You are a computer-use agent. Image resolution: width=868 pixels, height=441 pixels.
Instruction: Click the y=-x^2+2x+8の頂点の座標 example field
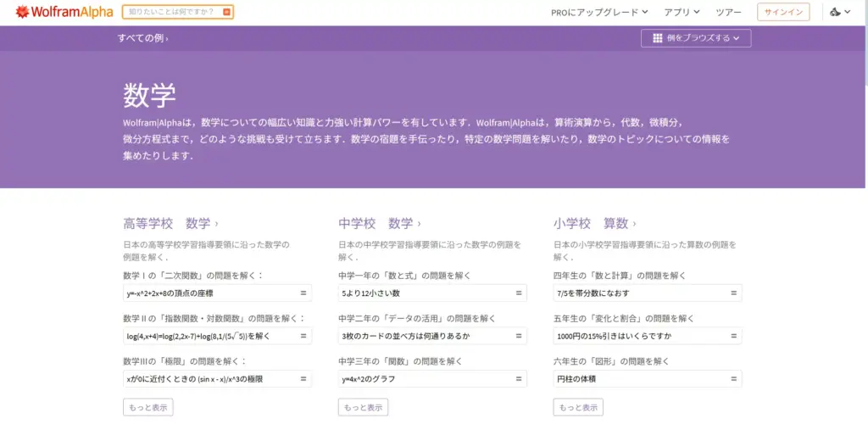click(217, 293)
